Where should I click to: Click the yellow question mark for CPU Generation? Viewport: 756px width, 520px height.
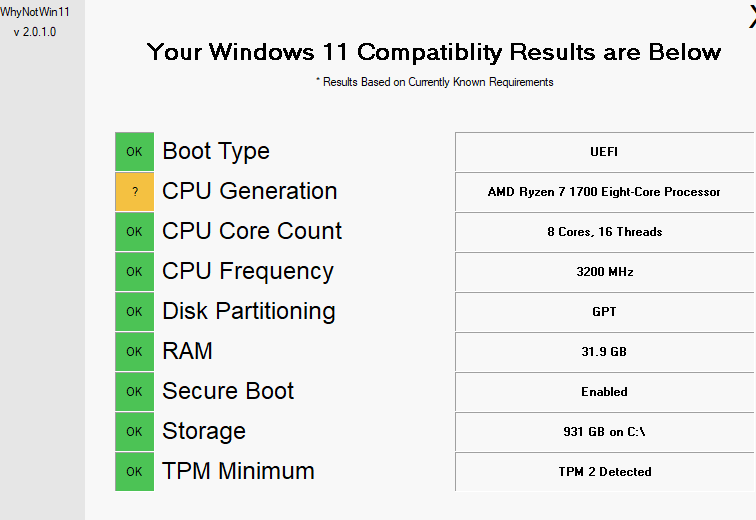[134, 192]
